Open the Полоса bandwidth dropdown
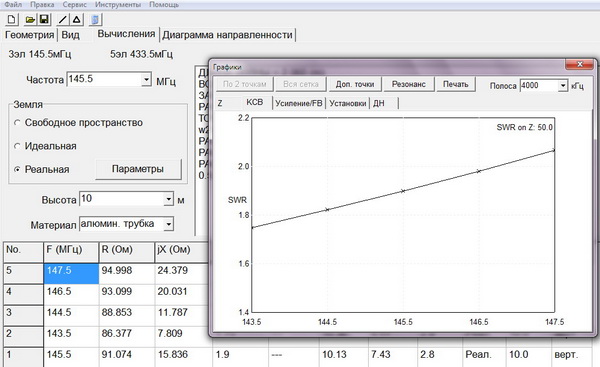Viewport: 600px width, 367px height. coord(562,86)
